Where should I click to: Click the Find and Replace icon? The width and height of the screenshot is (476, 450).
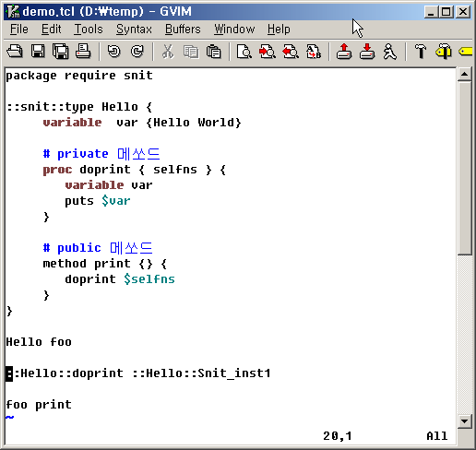[x=244, y=52]
